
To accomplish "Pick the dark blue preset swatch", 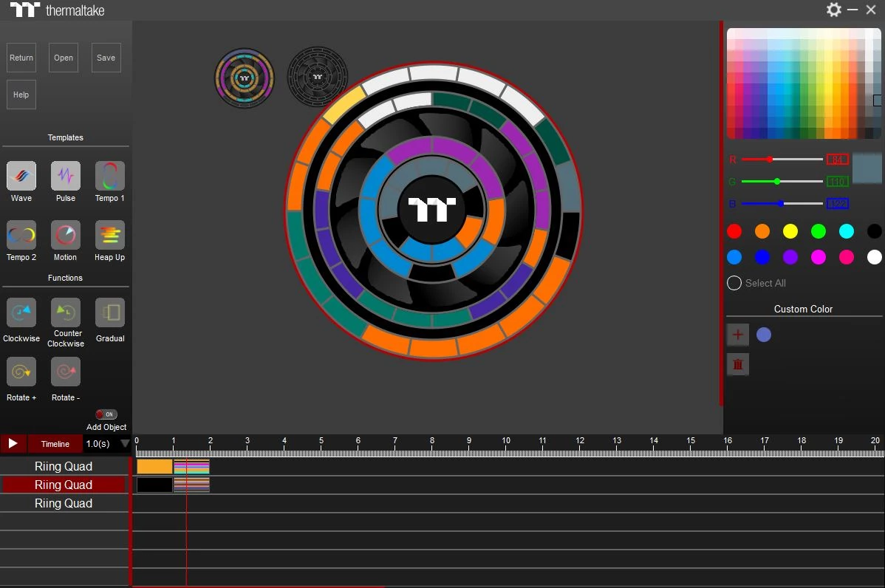I will coord(762,257).
